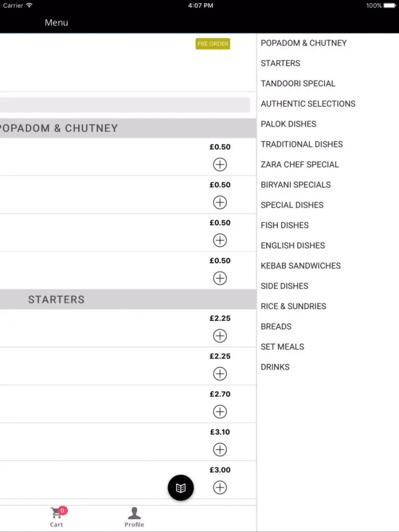Viewport: 399px width, 532px height.
Task: Add the first £2.25 starter item
Action: 220,336
